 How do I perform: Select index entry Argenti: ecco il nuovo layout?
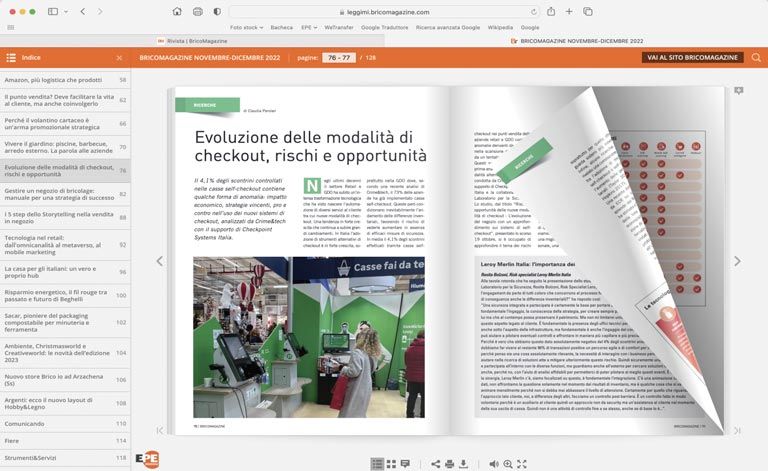point(65,403)
